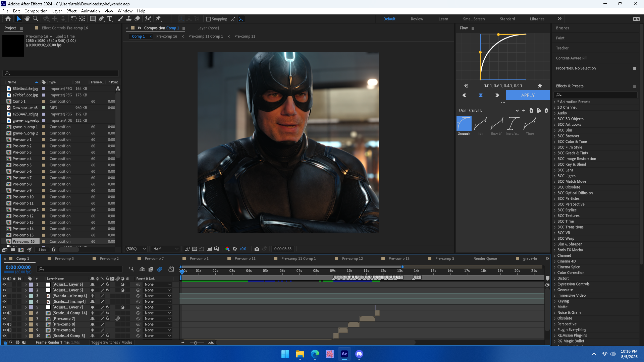This screenshot has width=644, height=362.
Task: Select the Zoom tool magnifier
Action: tap(35, 19)
